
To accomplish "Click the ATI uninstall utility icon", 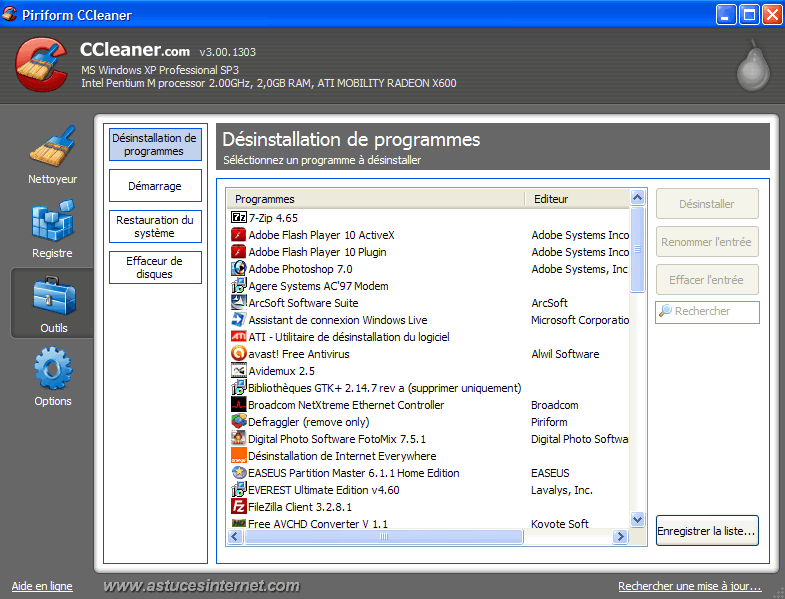I will pyautogui.click(x=238, y=336).
